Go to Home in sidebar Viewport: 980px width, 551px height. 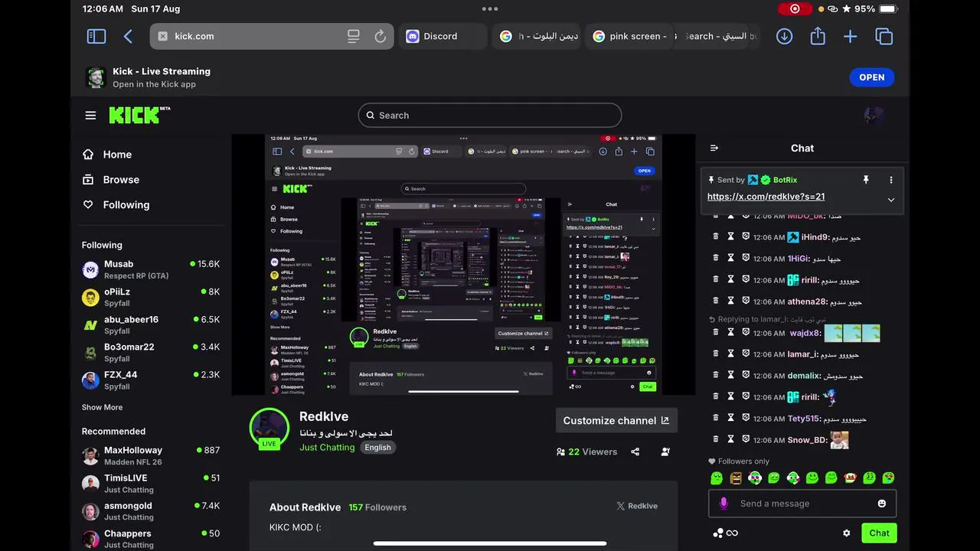[107, 155]
